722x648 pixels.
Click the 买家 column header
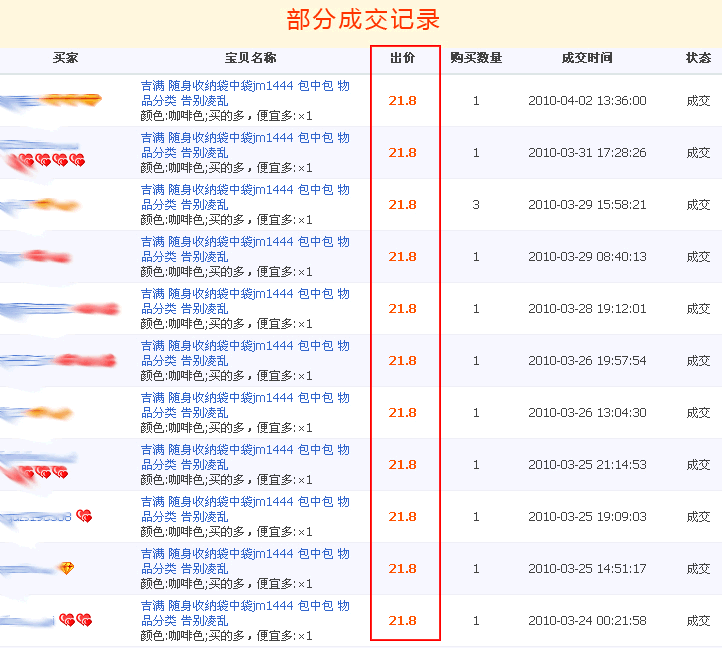pyautogui.click(x=65, y=58)
